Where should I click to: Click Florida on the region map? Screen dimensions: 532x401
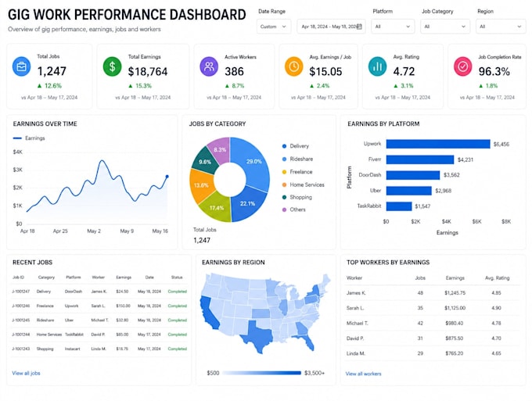tap(307, 342)
